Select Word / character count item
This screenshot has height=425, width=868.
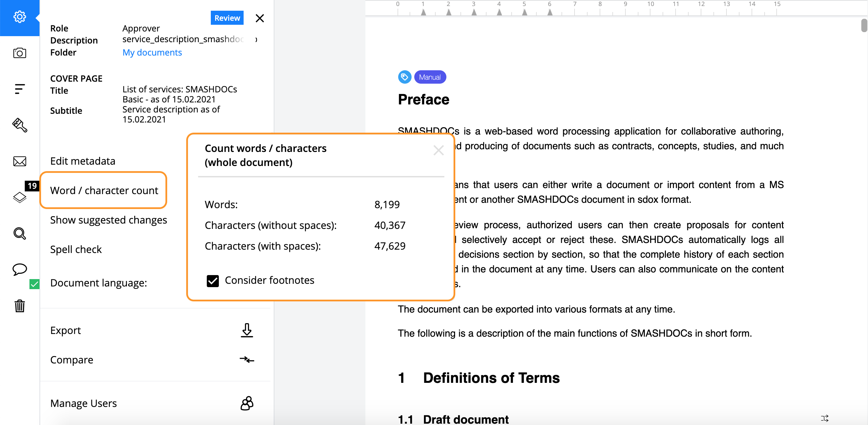[104, 190]
